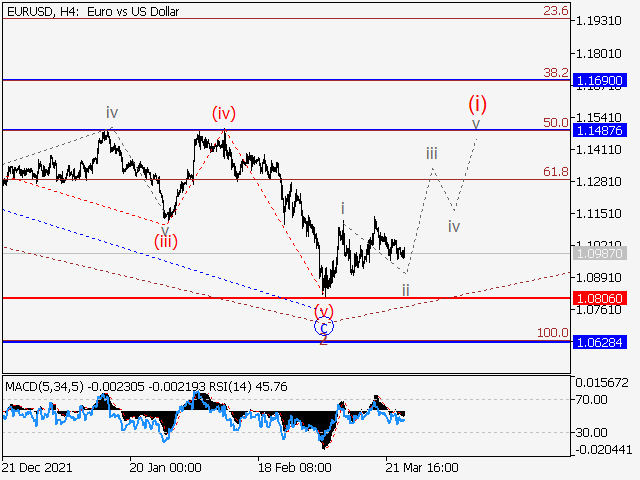Click the 1.12810 price axis value
Viewport: 640px width, 480px height.
pyautogui.click(x=598, y=181)
